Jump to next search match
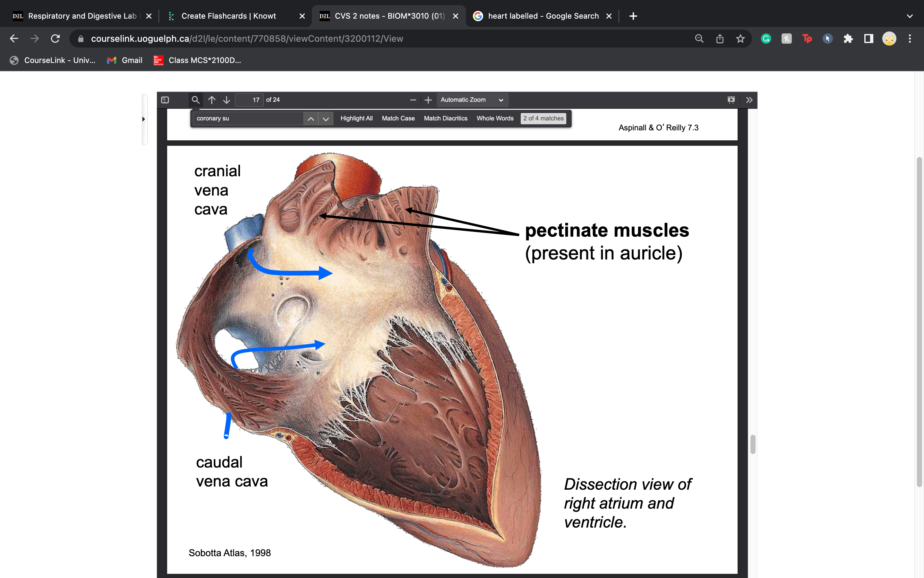 [x=326, y=118]
